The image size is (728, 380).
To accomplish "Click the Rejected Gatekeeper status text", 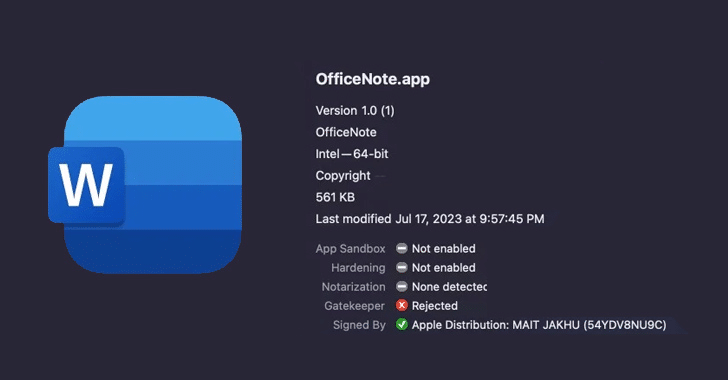I will point(435,306).
